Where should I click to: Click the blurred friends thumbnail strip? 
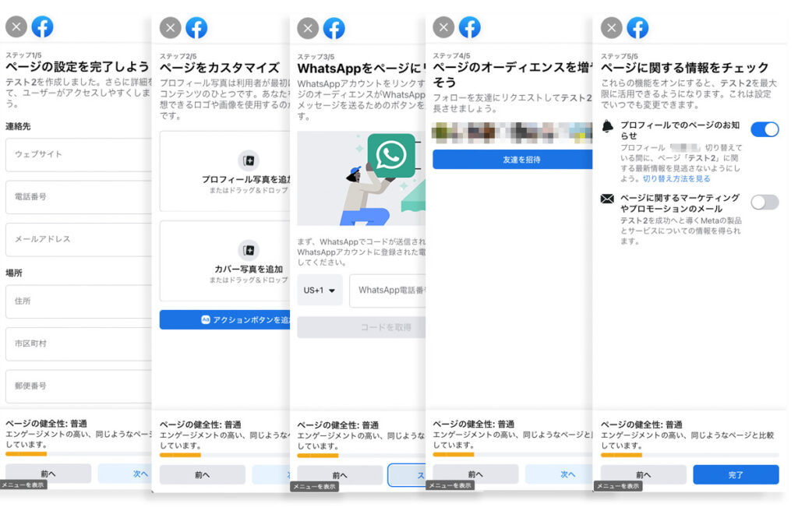pyautogui.click(x=513, y=132)
